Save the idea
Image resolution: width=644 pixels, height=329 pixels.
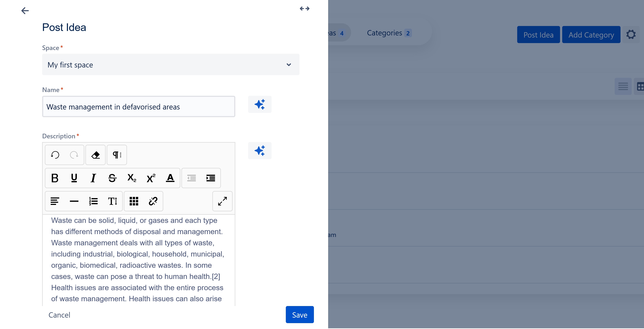click(x=300, y=315)
